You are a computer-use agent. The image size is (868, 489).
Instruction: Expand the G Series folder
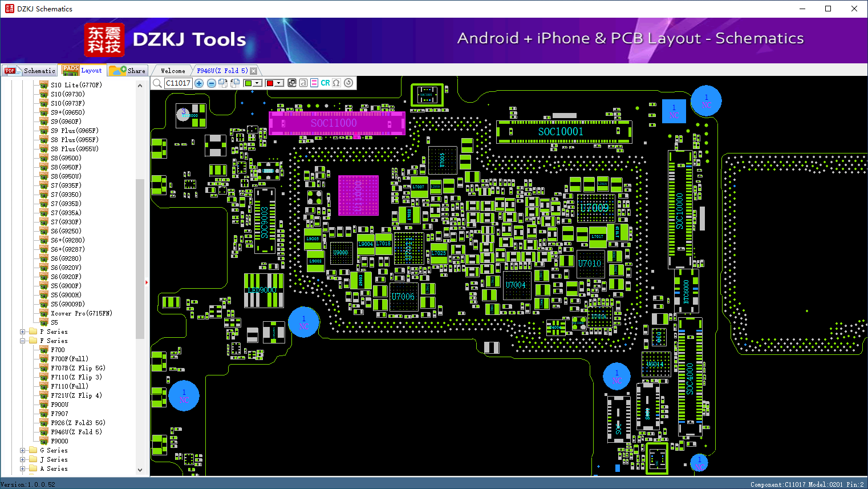click(x=23, y=450)
